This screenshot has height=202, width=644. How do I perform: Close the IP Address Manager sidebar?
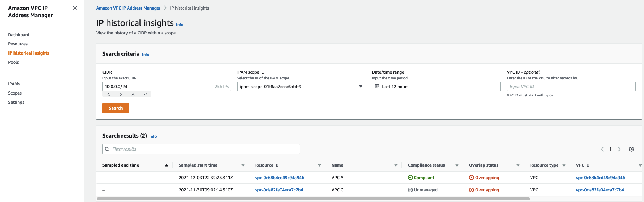pos(75,8)
